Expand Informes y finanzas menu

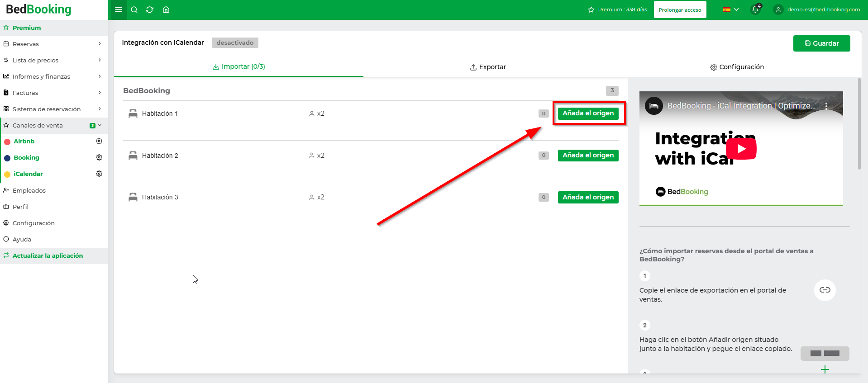54,76
